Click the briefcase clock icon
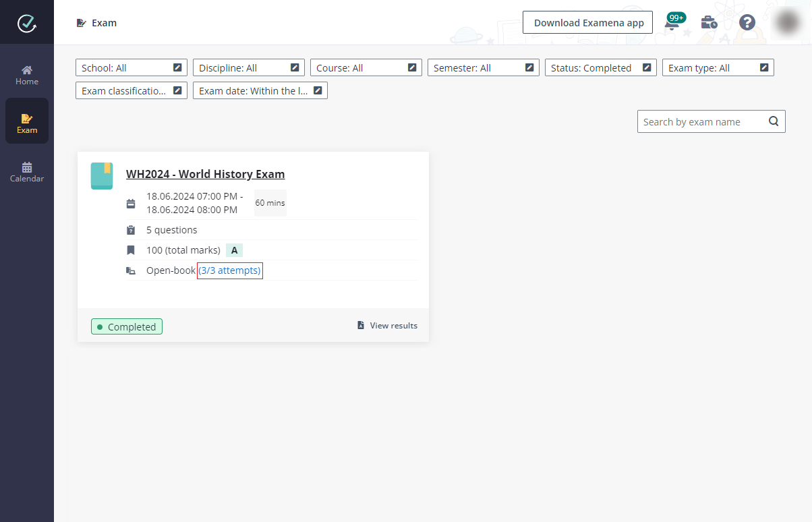The height and width of the screenshot is (522, 812). (709, 23)
